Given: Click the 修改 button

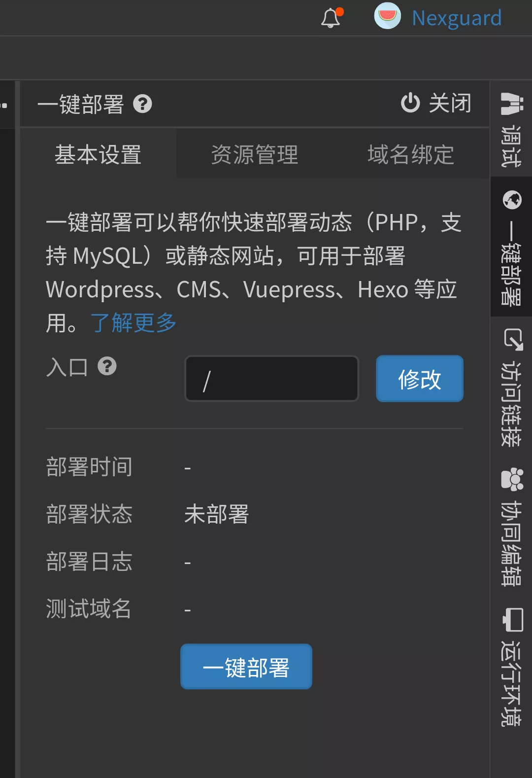Looking at the screenshot, I should (x=420, y=379).
